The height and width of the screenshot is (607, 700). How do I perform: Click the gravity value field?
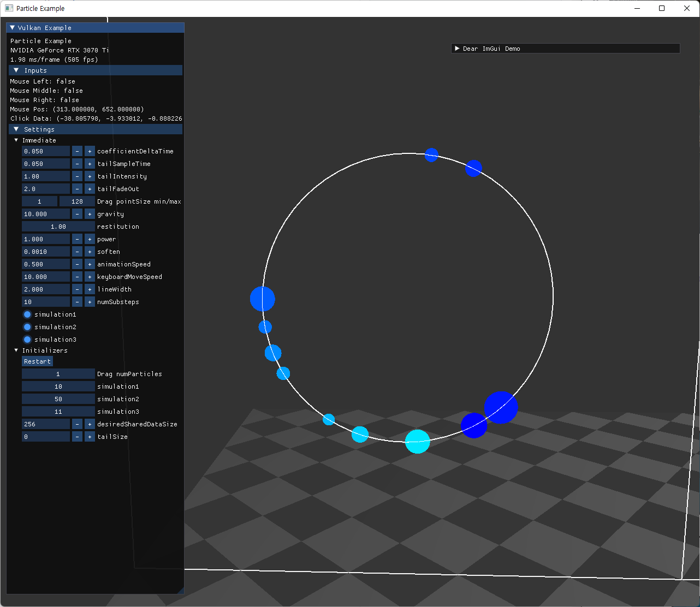point(46,214)
